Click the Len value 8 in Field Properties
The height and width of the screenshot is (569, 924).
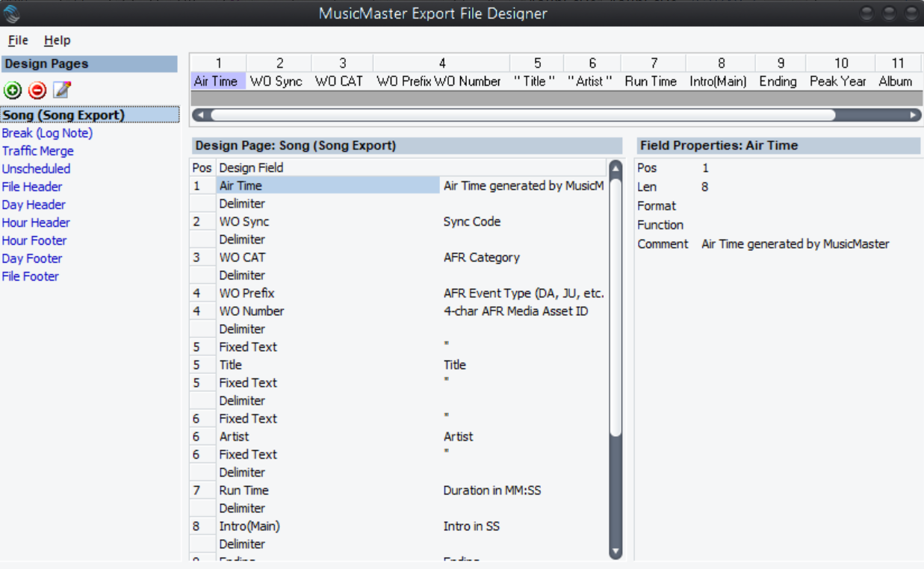tap(705, 187)
